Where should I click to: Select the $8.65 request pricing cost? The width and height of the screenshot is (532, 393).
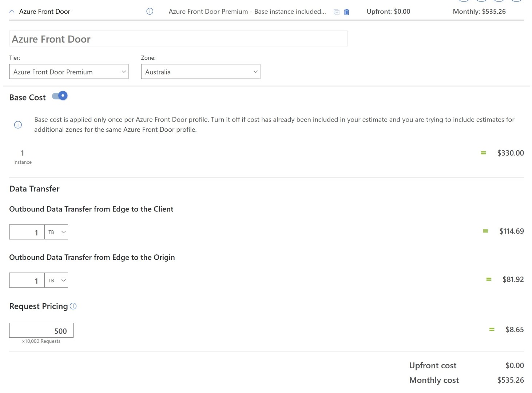[x=515, y=330]
